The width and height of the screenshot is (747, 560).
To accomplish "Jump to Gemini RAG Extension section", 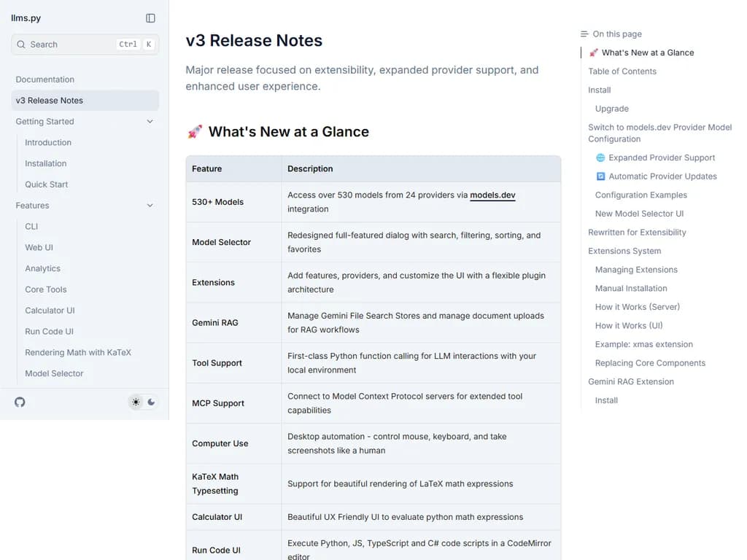I will [631, 381].
